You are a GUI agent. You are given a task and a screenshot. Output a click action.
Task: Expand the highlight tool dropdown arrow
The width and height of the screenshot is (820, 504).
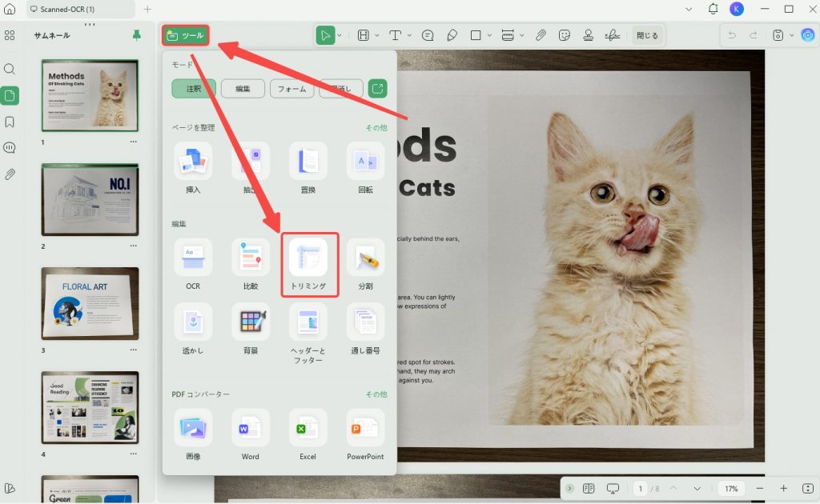pos(376,35)
